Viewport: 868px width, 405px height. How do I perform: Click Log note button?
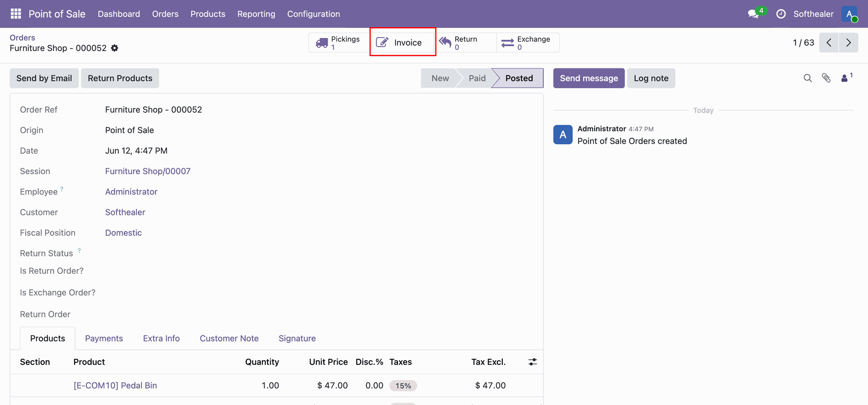pos(651,78)
